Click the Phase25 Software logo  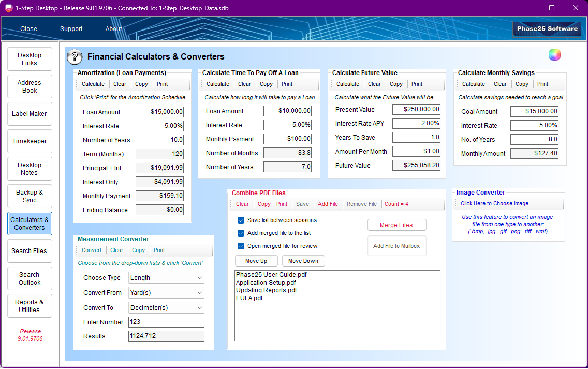547,29
